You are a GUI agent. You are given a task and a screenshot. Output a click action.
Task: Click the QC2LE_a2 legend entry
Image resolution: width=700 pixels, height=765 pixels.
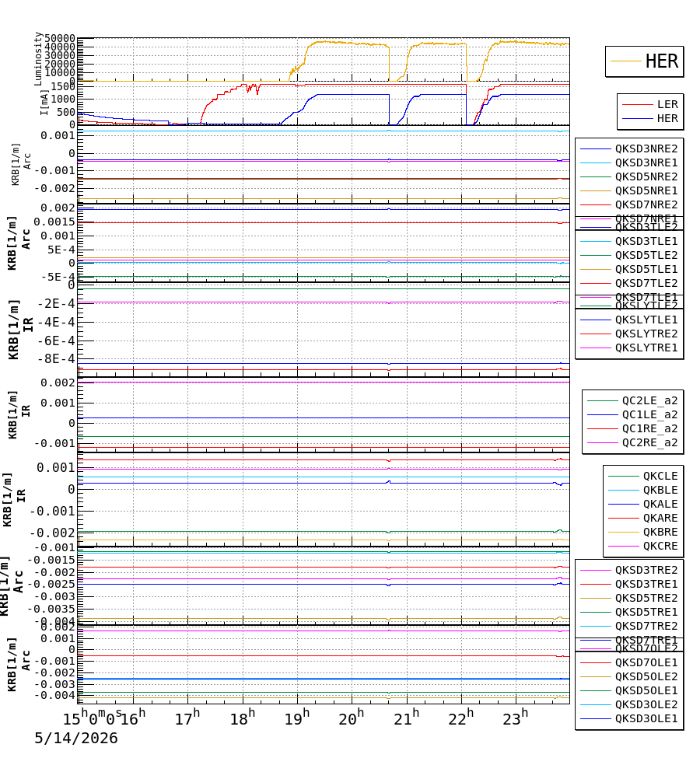pos(649,401)
